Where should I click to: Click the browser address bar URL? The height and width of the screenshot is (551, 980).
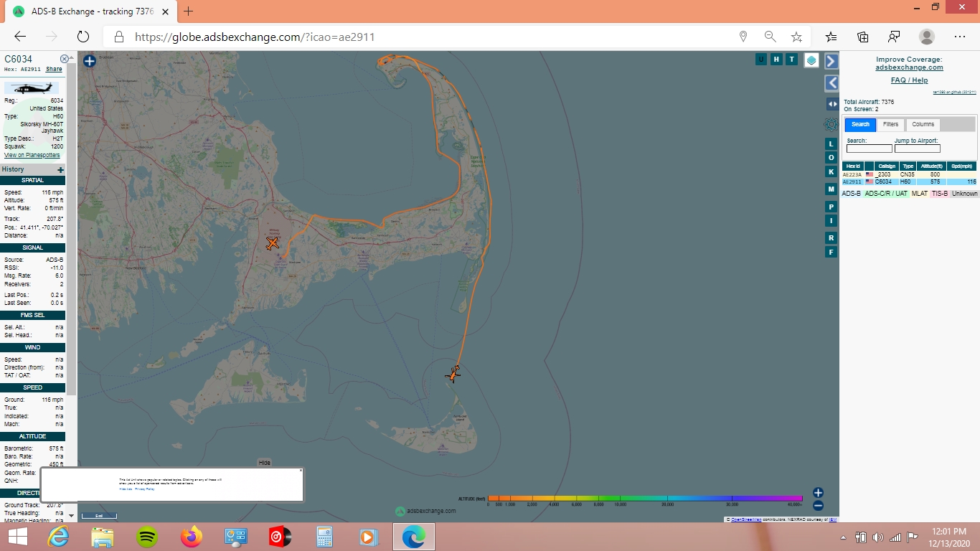[x=255, y=37]
